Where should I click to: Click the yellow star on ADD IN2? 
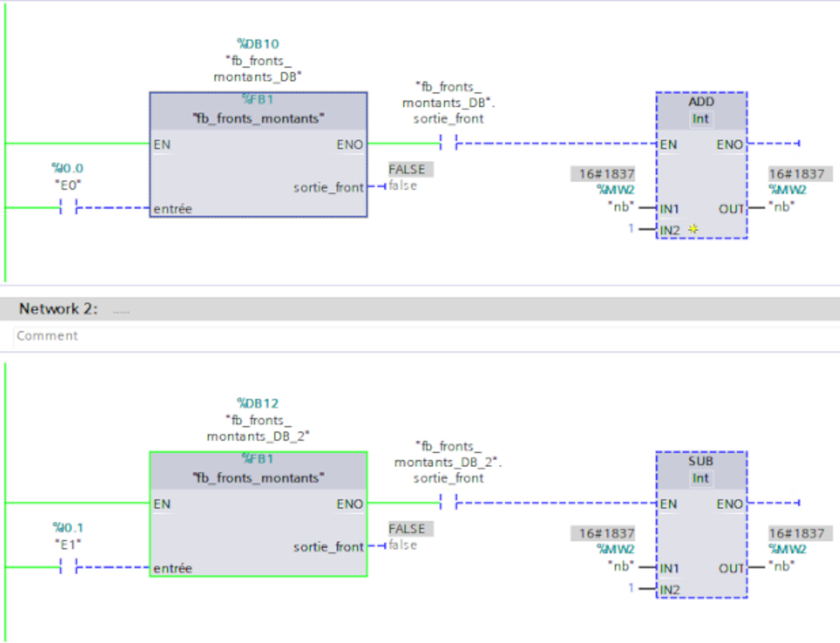[x=693, y=230]
